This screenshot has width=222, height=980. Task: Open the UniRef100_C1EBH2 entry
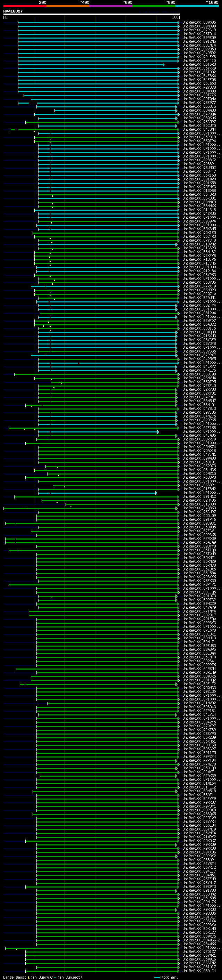[x=199, y=489]
